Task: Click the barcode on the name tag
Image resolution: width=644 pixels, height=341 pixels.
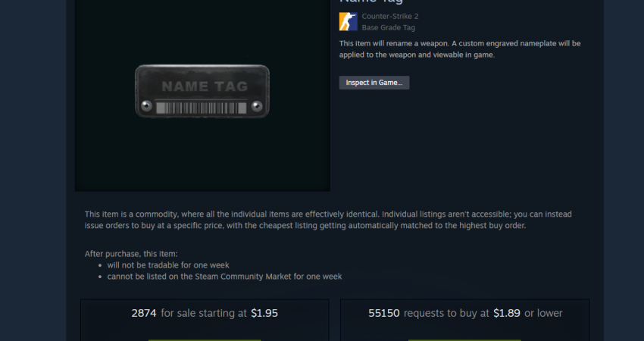Action: (x=202, y=108)
